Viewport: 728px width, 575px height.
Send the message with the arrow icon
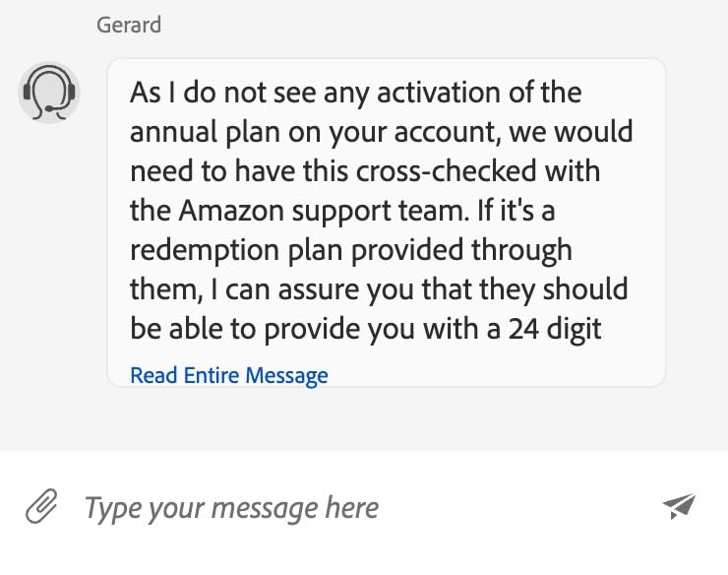679,507
